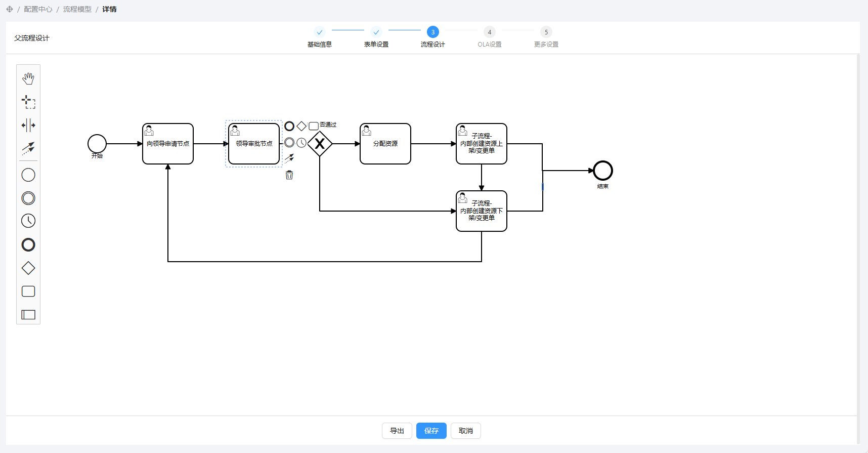Delete selected node with trash icon
Image resolution: width=868 pixels, height=453 pixels.
[289, 175]
